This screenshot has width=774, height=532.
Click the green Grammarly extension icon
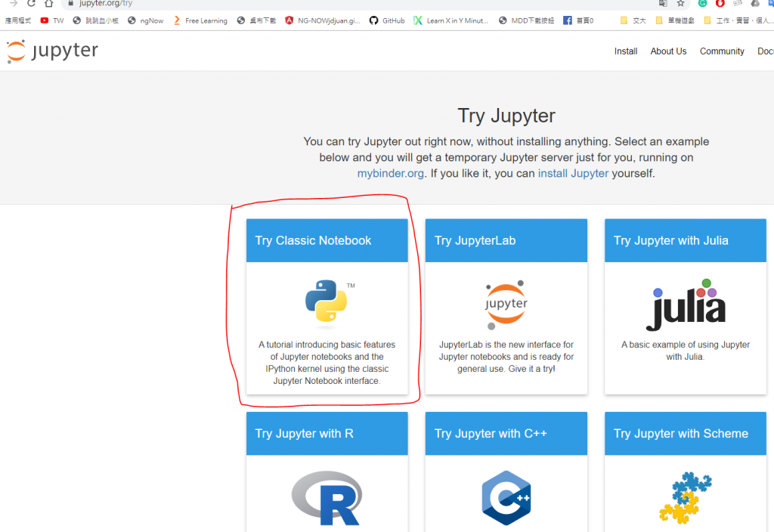[x=702, y=3]
